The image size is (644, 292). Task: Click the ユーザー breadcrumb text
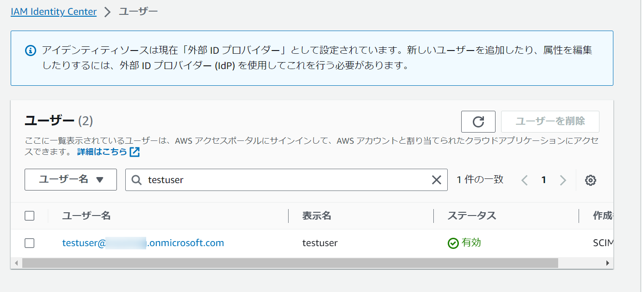click(138, 12)
